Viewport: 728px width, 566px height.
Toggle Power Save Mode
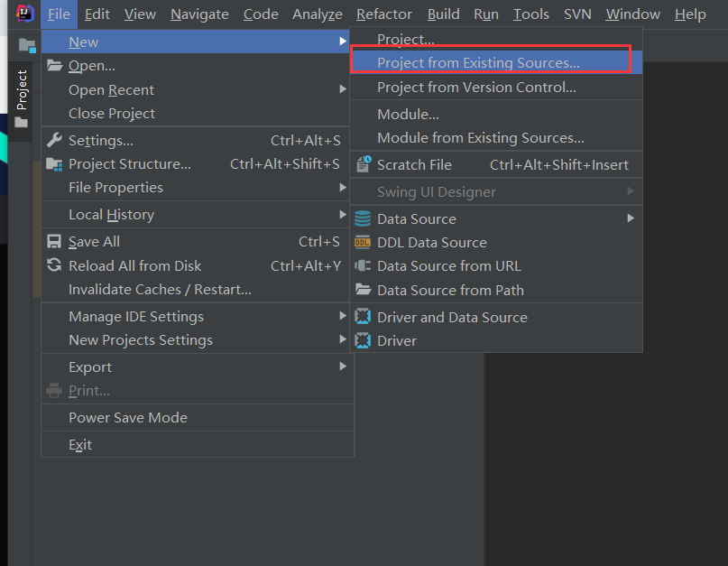(x=128, y=418)
